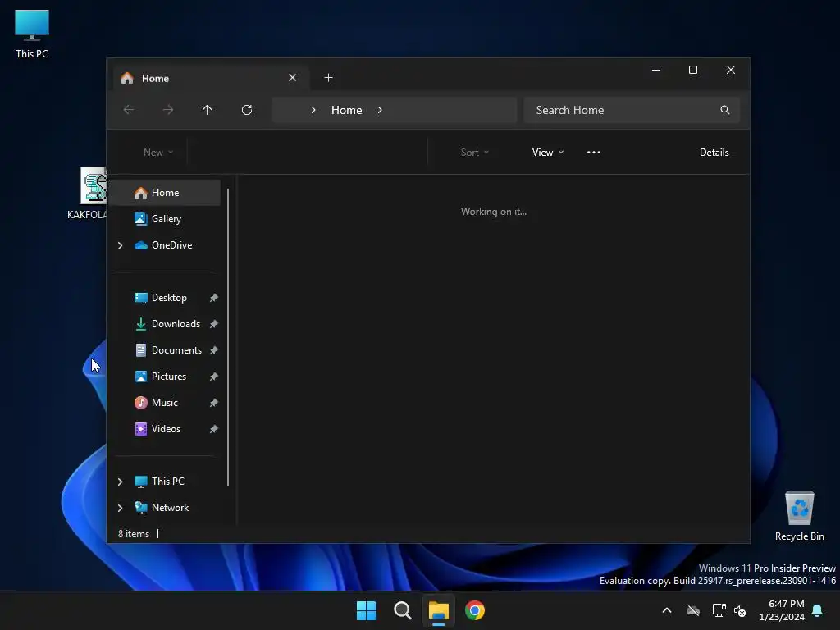This screenshot has height=630, width=840.
Task: Click the search magnifier in Search Home
Action: [725, 110]
